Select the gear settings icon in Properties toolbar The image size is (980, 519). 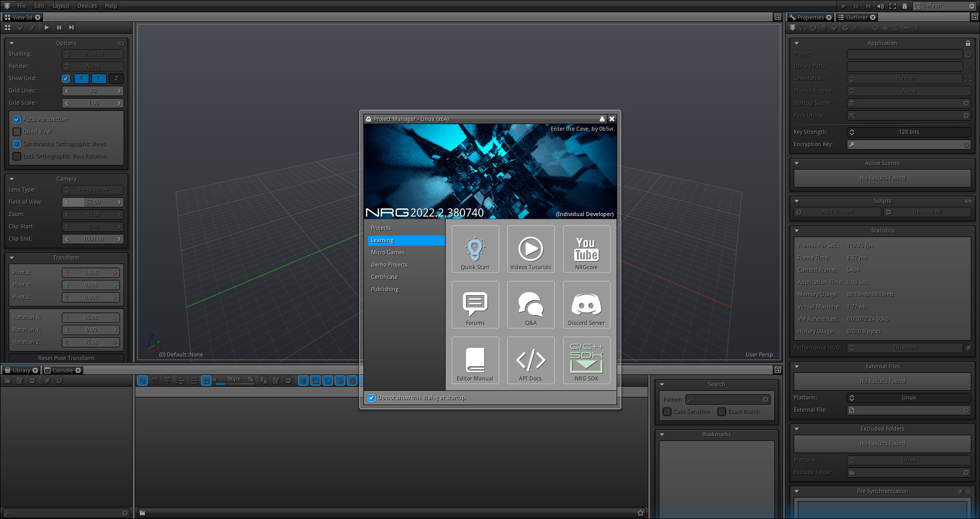pos(875,28)
